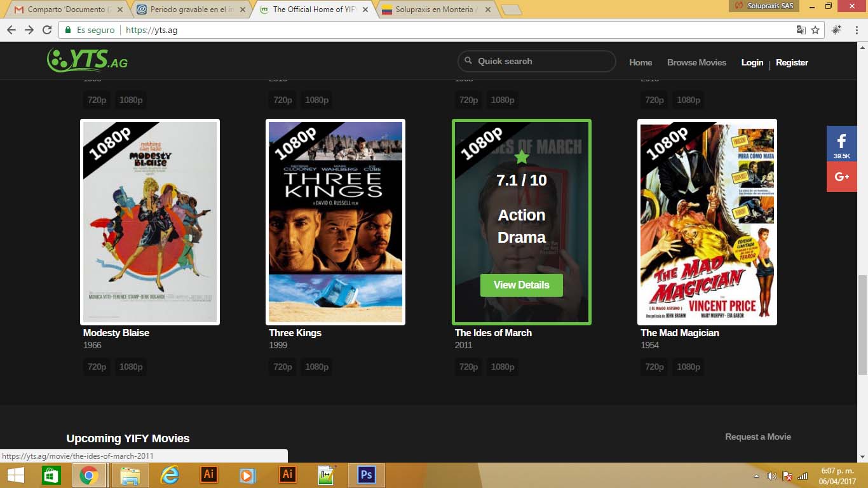
Task: Open The Mad Magician poster
Action: pos(707,222)
